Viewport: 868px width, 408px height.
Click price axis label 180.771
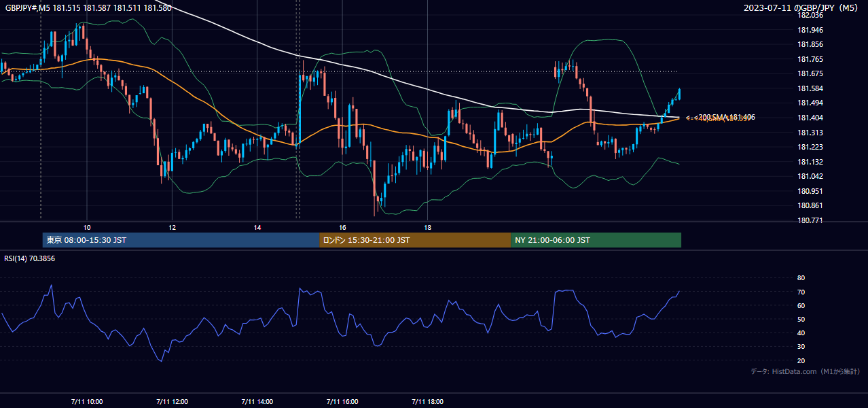[810, 220]
